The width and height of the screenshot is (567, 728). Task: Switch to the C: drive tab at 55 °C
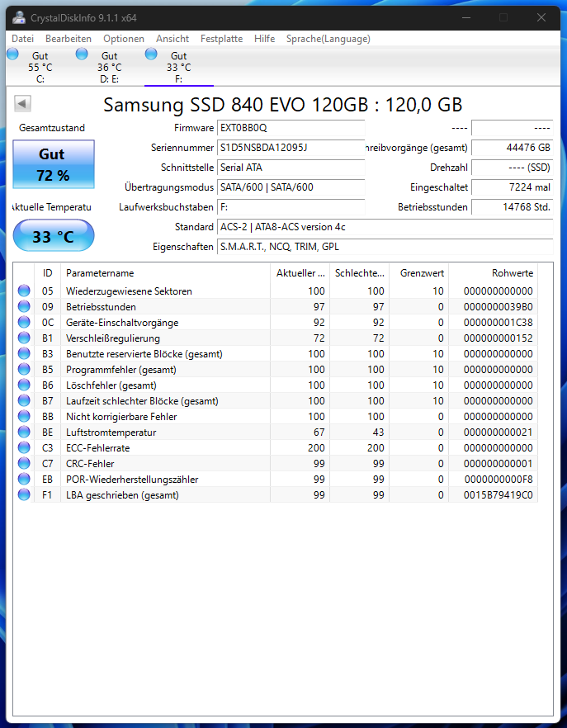tap(40, 67)
